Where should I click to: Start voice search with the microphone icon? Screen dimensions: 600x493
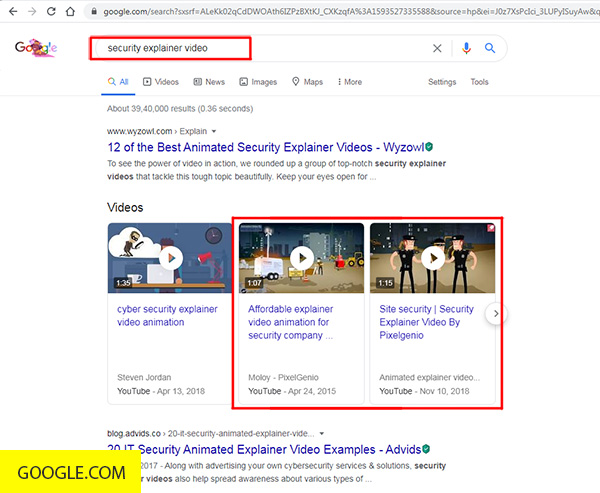coord(466,48)
